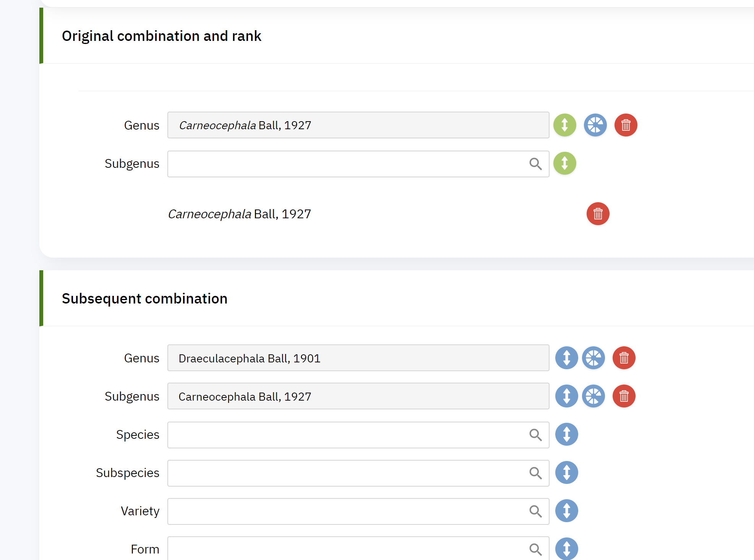Delete Draeculacephala genus from subsequent combination
Screen dimensions: 754x560
pos(624,358)
